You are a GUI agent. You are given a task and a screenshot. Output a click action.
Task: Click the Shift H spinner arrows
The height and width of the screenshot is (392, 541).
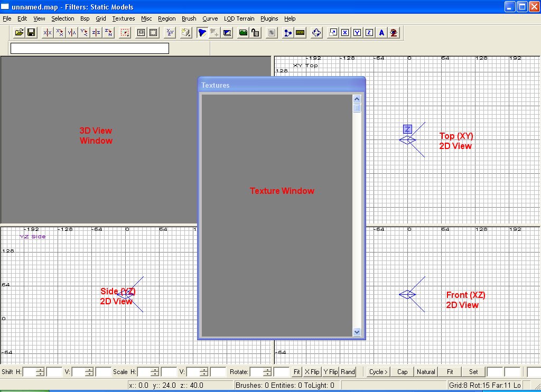40,372
